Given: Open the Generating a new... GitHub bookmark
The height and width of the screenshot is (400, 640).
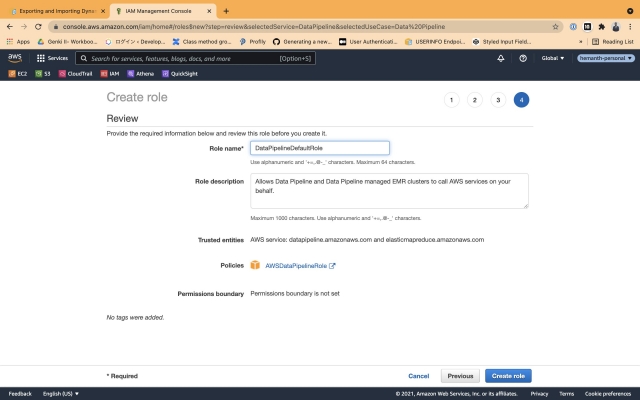Looking at the screenshot, I should (302, 42).
